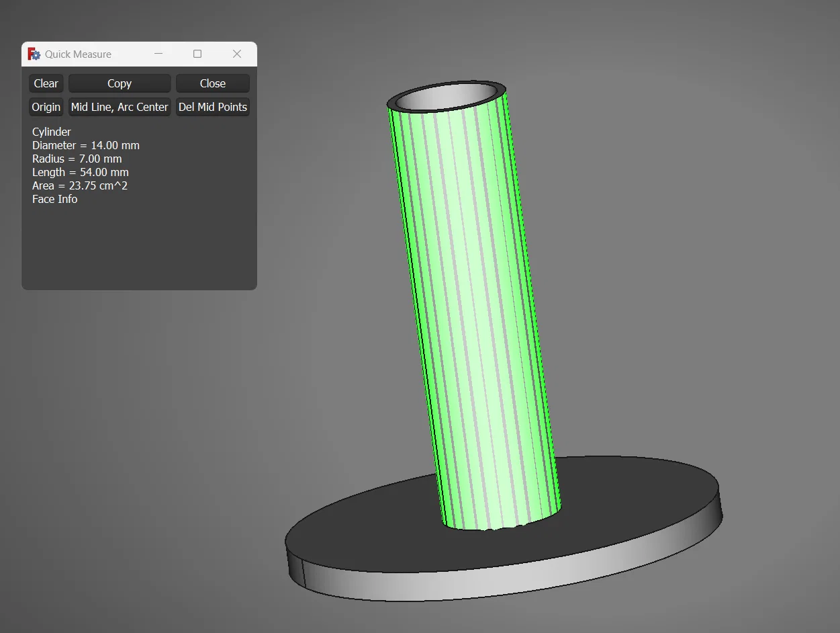Click the Del Mid Points button
Screen dimensions: 840x633
point(213,107)
